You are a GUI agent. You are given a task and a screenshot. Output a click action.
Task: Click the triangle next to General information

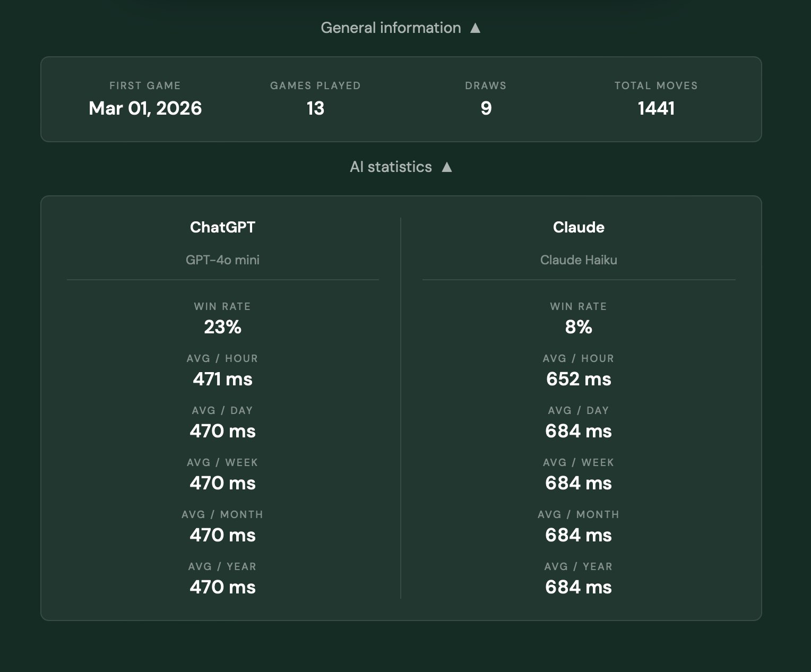[x=475, y=27]
